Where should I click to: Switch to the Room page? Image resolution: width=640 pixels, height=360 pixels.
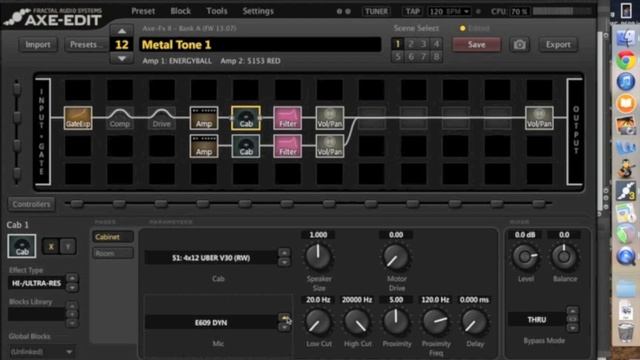pos(113,253)
